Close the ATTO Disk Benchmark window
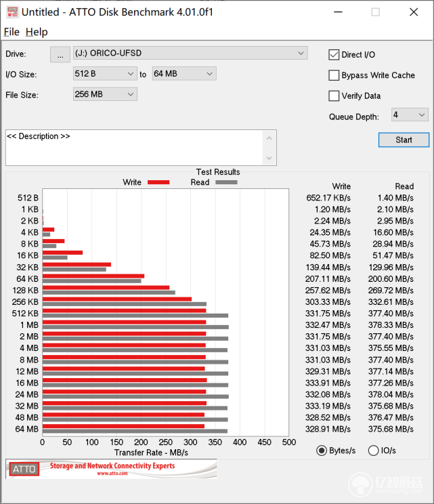Image resolution: width=434 pixels, height=504 pixels. (414, 12)
